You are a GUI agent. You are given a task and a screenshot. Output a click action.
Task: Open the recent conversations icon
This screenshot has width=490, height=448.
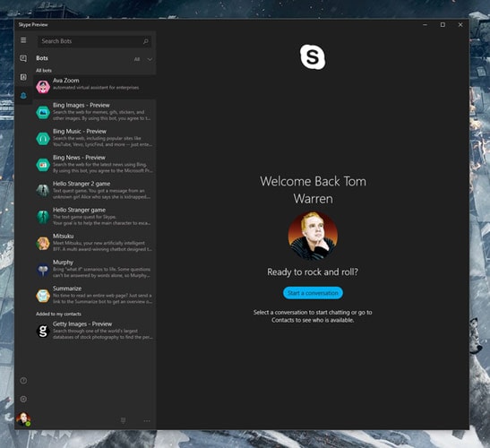[23, 58]
